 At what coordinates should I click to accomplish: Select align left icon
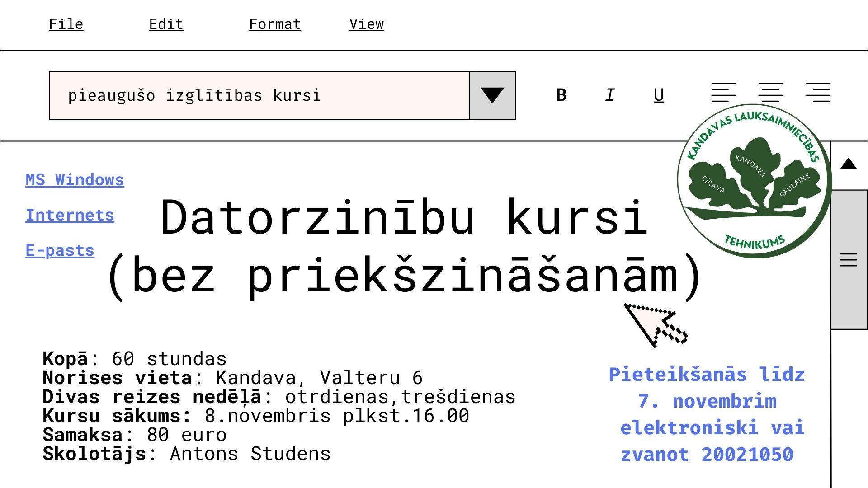click(723, 93)
